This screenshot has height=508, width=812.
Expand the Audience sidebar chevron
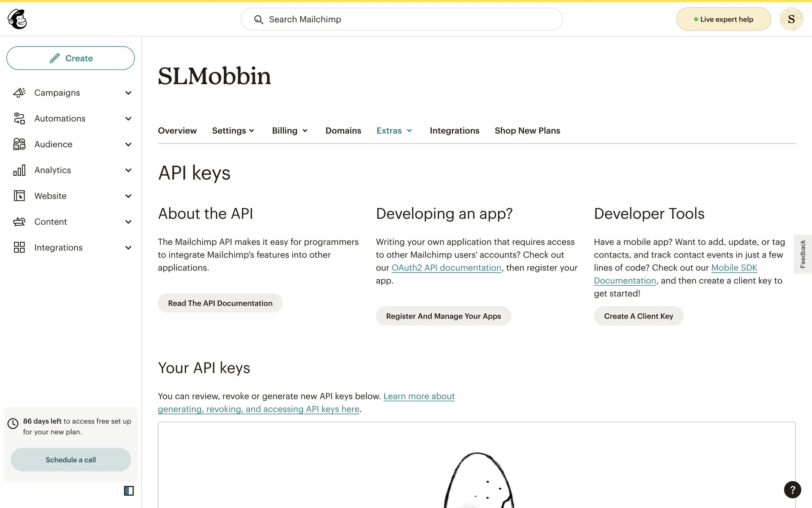coord(128,144)
